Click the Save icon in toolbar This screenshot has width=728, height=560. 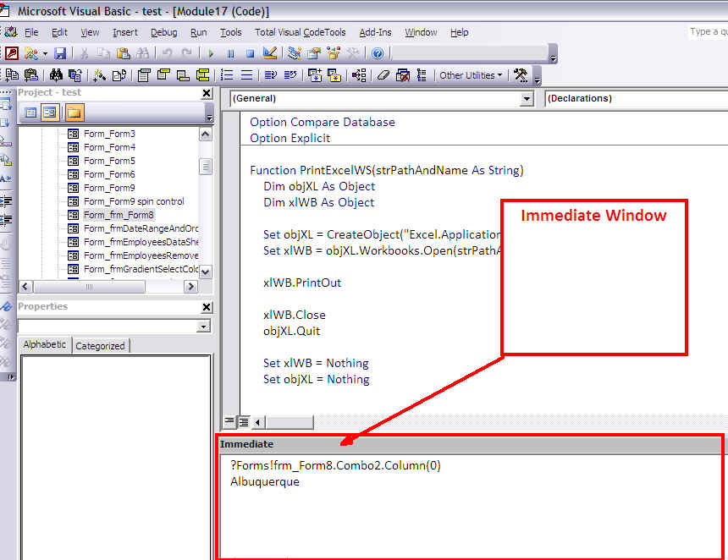point(60,54)
